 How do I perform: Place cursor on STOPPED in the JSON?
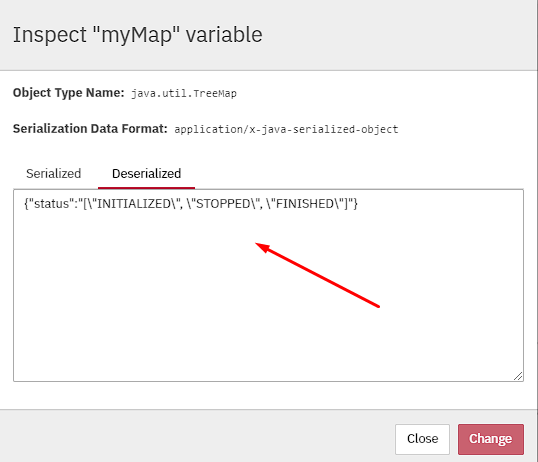point(223,204)
